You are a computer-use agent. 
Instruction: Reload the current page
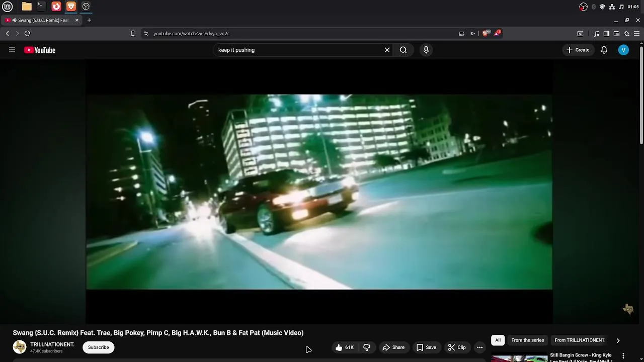click(27, 33)
